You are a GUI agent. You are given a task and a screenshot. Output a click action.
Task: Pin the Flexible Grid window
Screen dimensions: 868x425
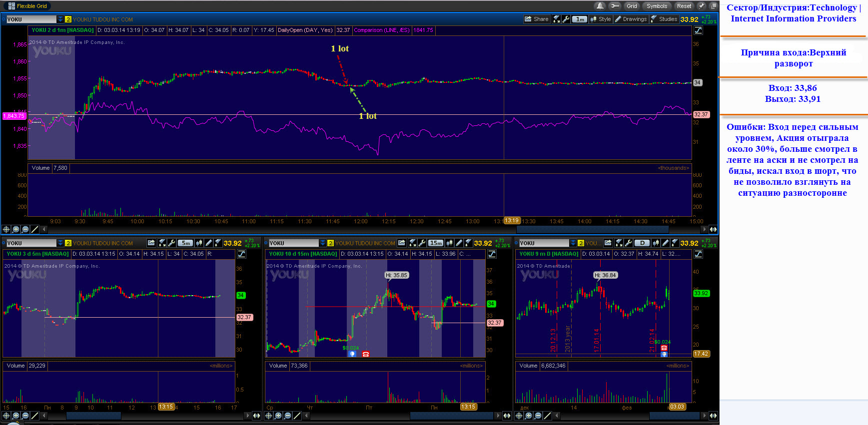[x=702, y=6]
